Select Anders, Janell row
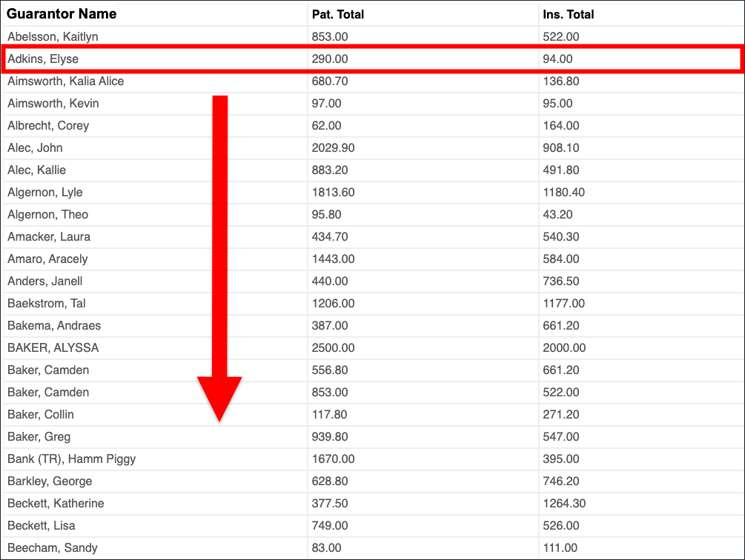This screenshot has height=560, width=745. click(372, 281)
